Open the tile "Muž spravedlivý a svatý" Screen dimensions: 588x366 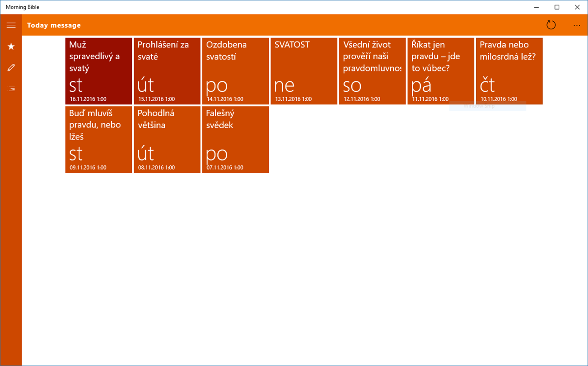coord(98,71)
